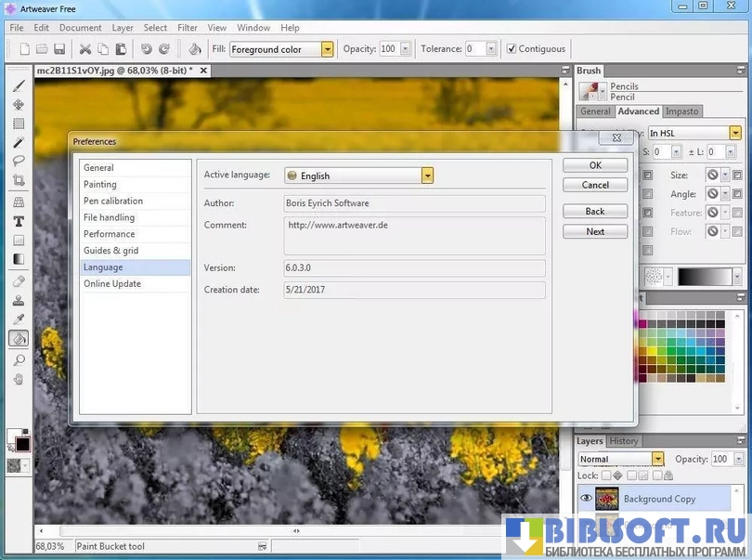Select the Crop tool
The width and height of the screenshot is (752, 560).
[x=18, y=180]
